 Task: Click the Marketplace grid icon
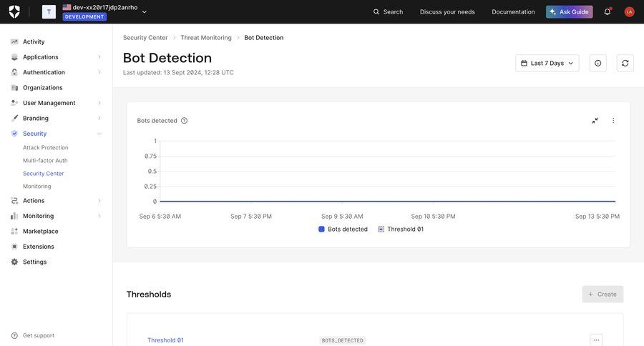pos(14,231)
